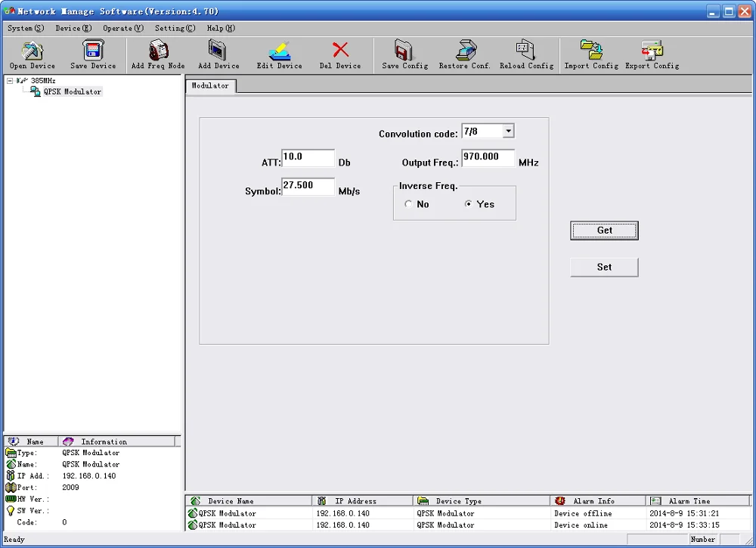The image size is (756, 548).
Task: Select the Yes radio for Inverse Freq.
Action: point(468,204)
